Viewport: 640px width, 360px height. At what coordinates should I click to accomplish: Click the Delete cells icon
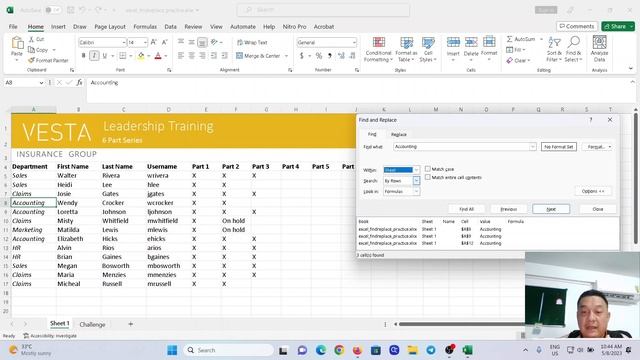click(x=471, y=42)
